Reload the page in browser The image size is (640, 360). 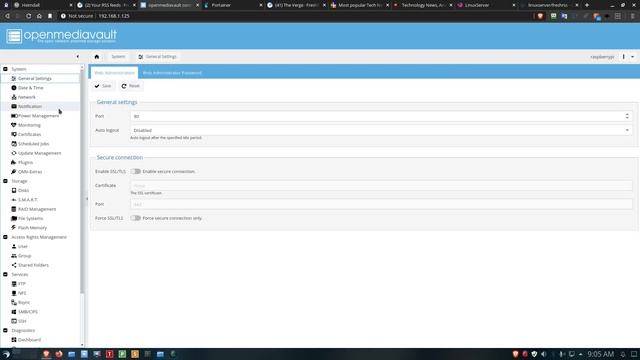(29, 16)
